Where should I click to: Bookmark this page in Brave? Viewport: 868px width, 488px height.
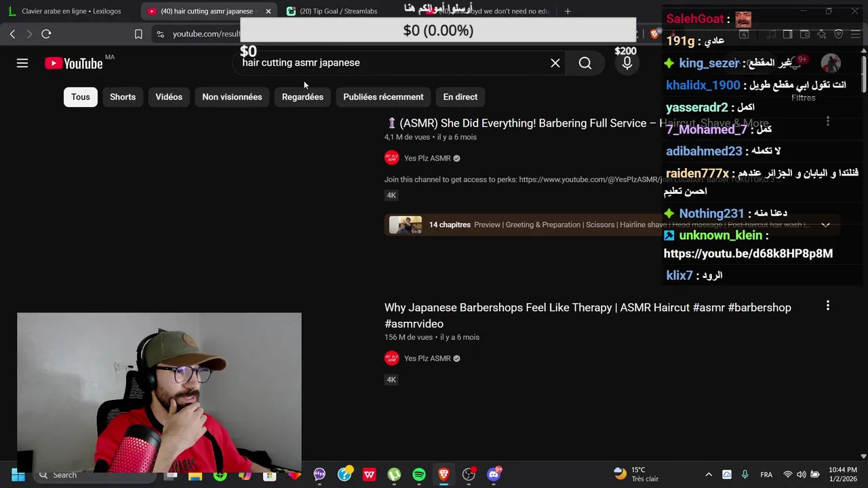[138, 34]
